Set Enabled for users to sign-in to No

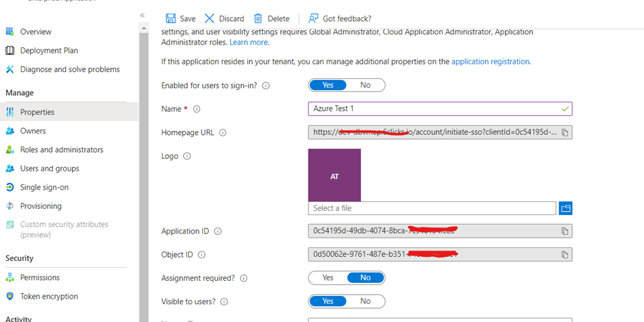click(366, 85)
